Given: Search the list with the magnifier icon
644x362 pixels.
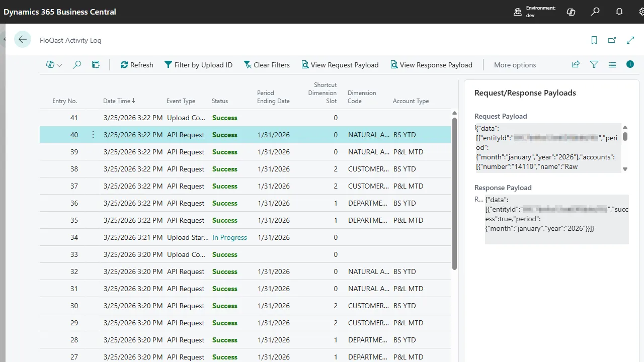Looking at the screenshot, I should (77, 64).
